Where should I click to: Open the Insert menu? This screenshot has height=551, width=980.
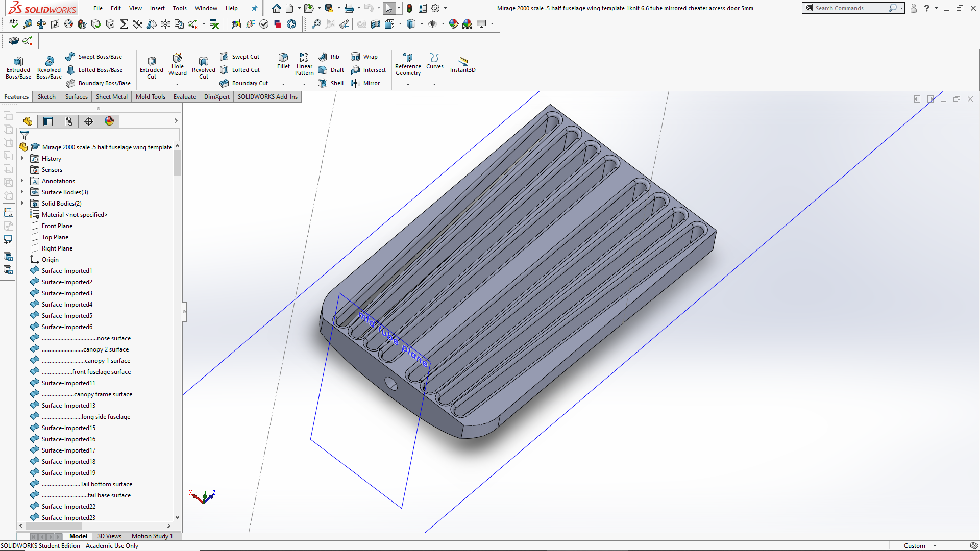pyautogui.click(x=157, y=8)
